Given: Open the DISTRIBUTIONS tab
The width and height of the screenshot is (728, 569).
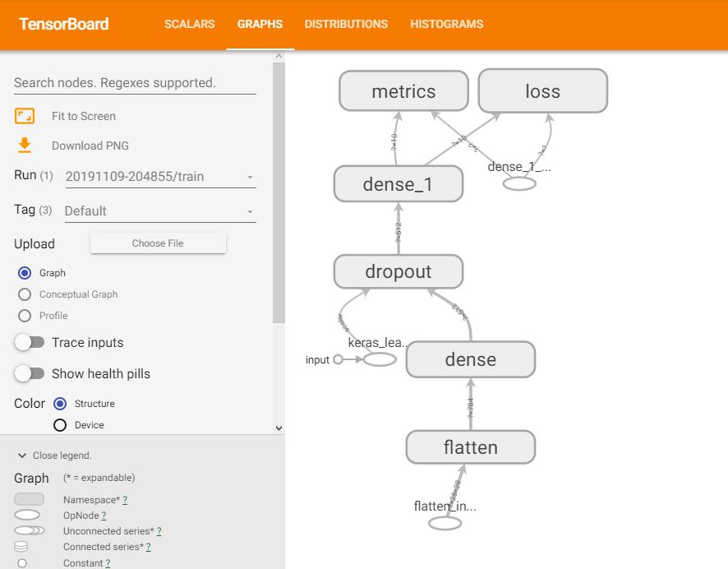Looking at the screenshot, I should click(x=346, y=24).
